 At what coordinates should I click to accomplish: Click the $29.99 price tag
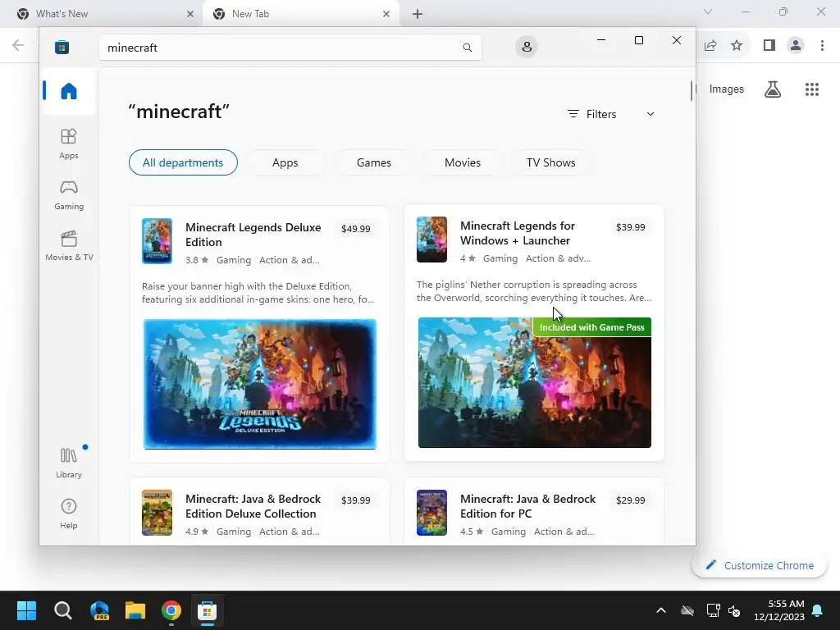631,500
